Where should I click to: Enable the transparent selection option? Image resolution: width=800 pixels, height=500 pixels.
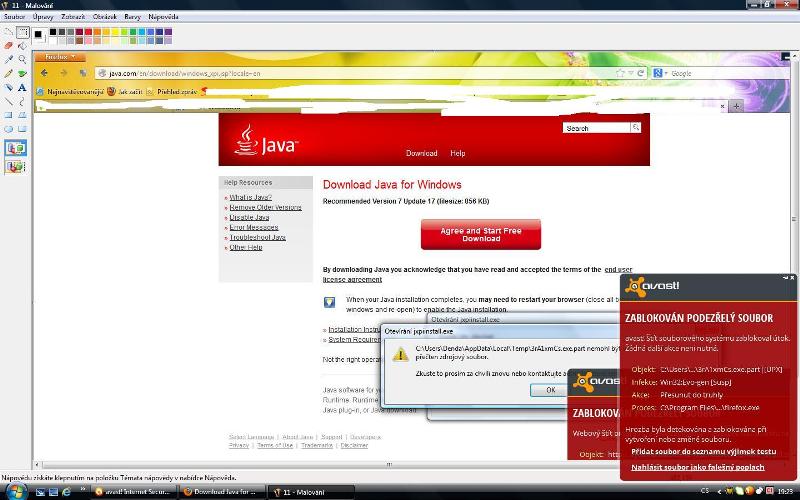coord(15,166)
